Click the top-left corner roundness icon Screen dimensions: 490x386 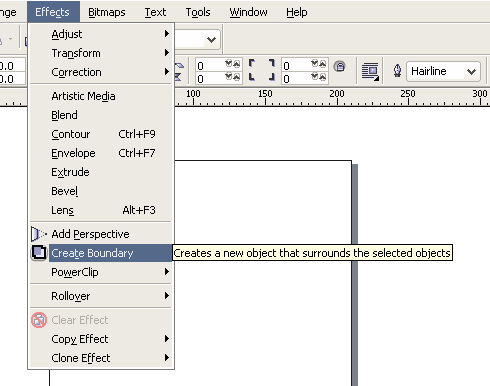[252, 63]
